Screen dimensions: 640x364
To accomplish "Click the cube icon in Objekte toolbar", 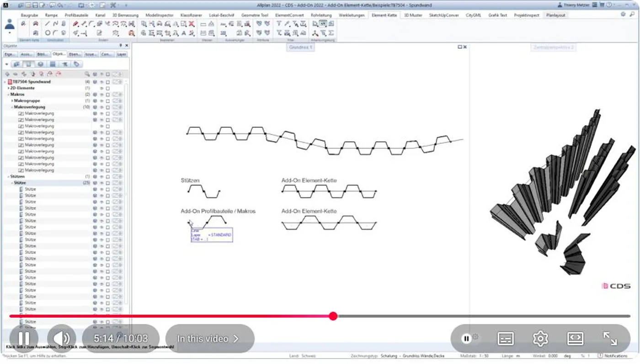I will coord(41,64).
